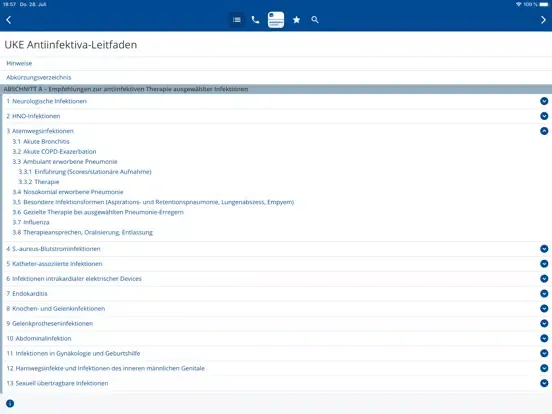552x414 pixels.
Task: Open 3.8 Therapieansprechen, Oralisierung, Entlassung
Action: pos(82,232)
